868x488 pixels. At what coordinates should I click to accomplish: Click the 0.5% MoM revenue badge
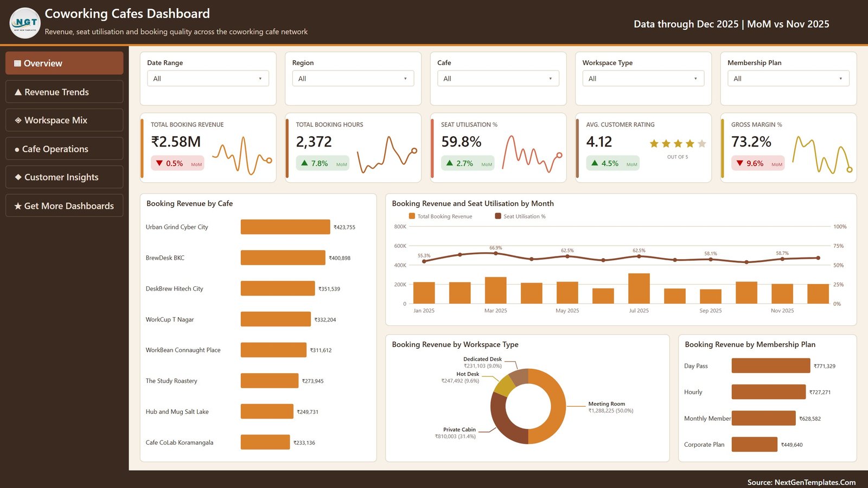click(x=178, y=163)
